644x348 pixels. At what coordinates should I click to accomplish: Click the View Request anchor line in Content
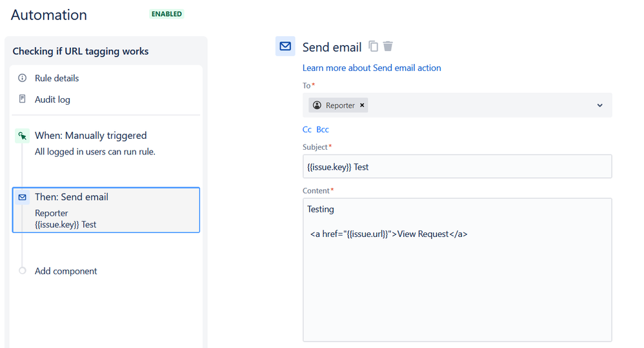pyautogui.click(x=388, y=234)
